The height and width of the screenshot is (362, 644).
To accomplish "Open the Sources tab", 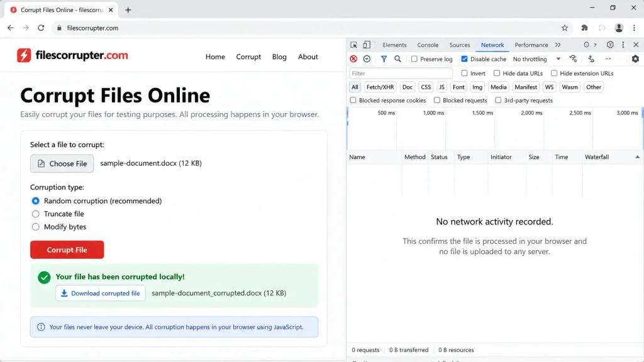I will point(460,45).
